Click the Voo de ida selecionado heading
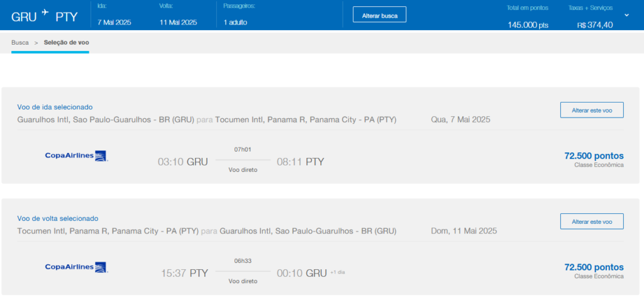Image resolution: width=644 pixels, height=300 pixels. [55, 107]
